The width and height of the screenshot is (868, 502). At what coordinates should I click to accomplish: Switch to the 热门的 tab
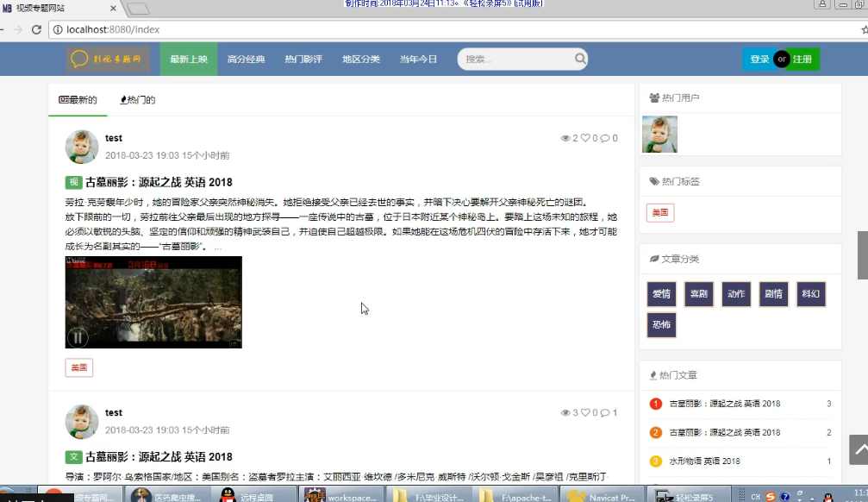coord(138,100)
